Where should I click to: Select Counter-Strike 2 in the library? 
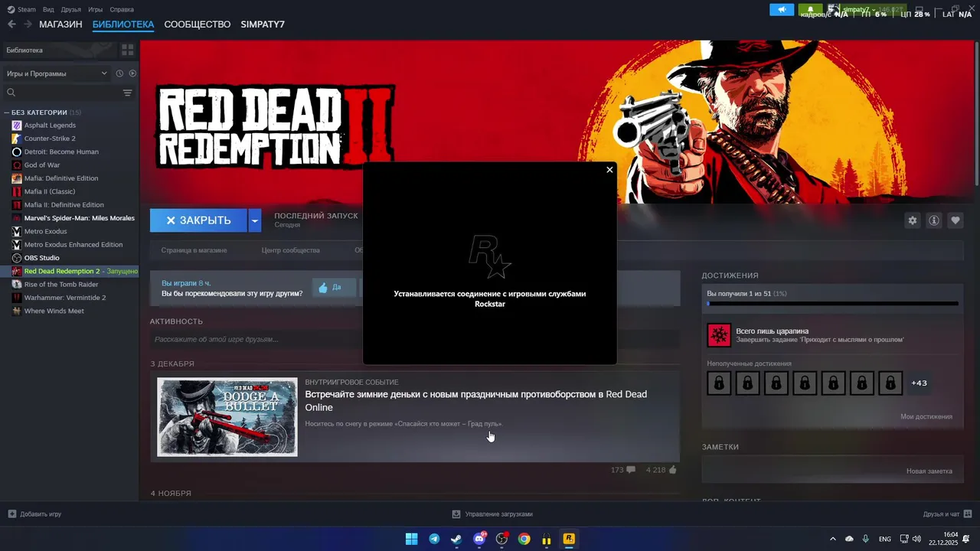50,139
